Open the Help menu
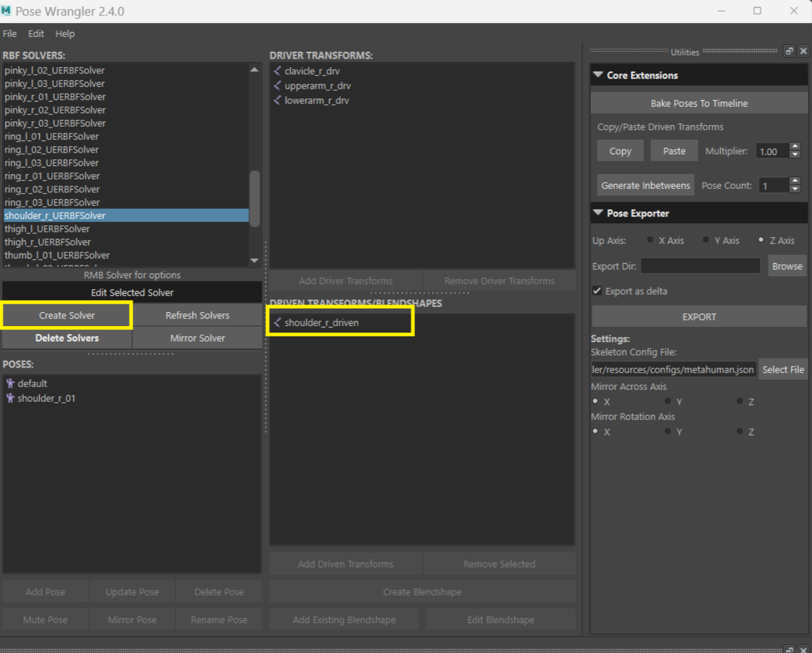812x653 pixels. pyautogui.click(x=65, y=34)
